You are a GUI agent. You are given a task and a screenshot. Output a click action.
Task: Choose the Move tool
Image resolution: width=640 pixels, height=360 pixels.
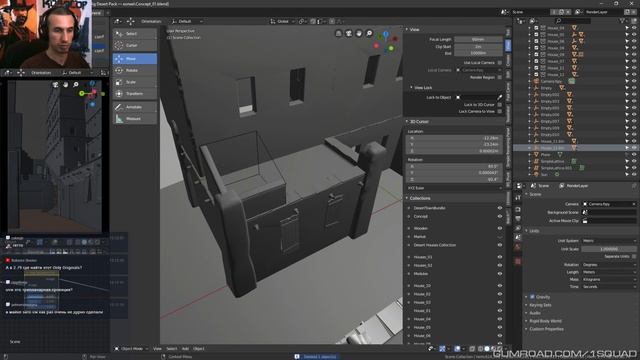(x=135, y=59)
